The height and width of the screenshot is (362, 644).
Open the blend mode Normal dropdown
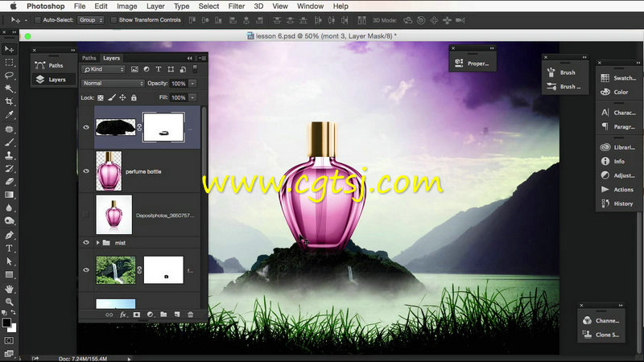point(113,84)
